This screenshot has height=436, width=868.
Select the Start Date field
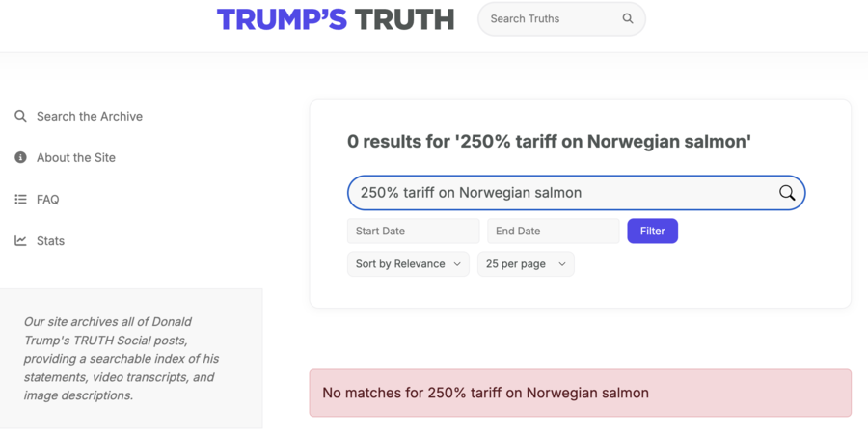413,231
